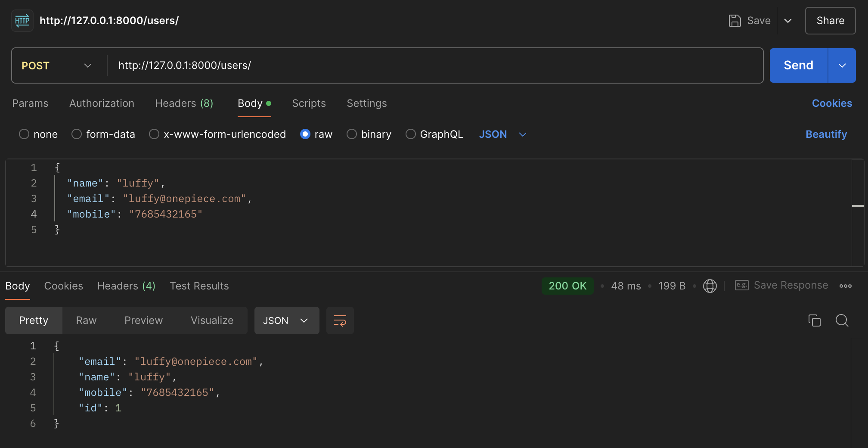This screenshot has width=868, height=448.
Task: Open the POST method dropdown
Action: click(57, 65)
